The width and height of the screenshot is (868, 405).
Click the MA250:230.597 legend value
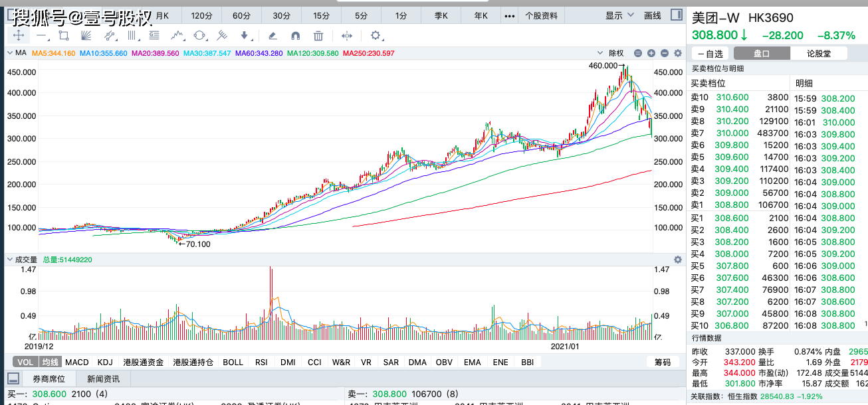pyautogui.click(x=369, y=53)
